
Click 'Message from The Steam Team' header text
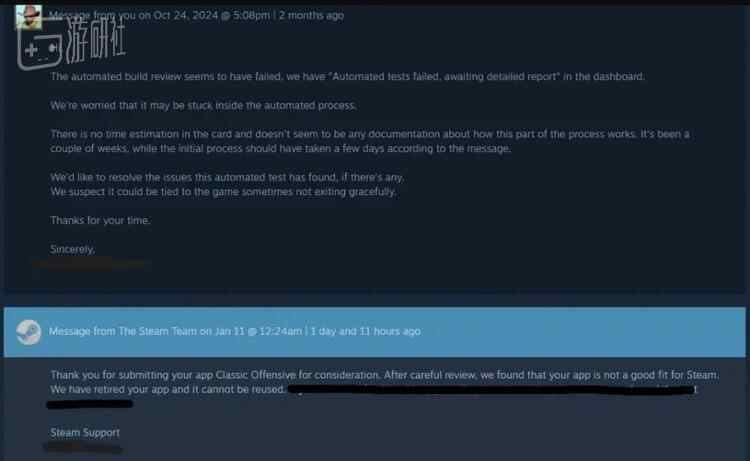pos(175,331)
